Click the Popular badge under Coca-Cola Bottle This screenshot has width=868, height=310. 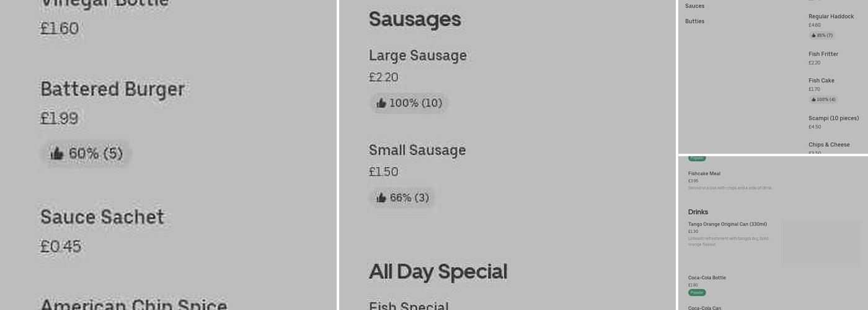(697, 292)
